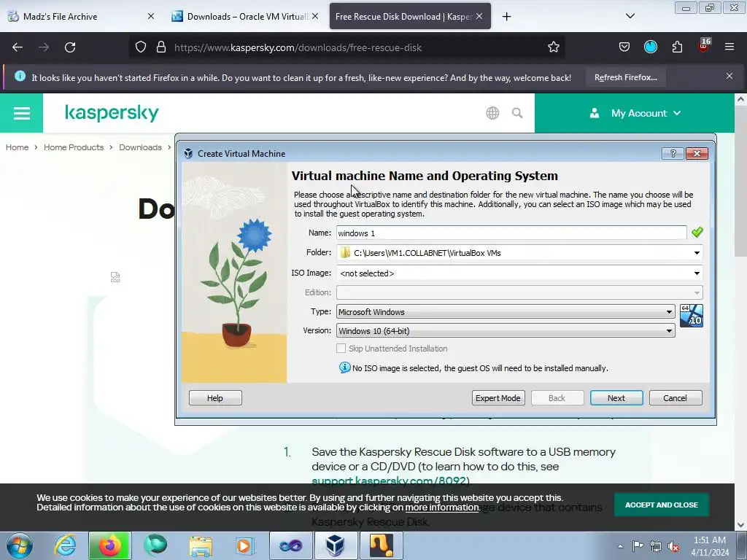
Task: Close the Kaspersky Rescue Disk tab
Action: (x=479, y=16)
